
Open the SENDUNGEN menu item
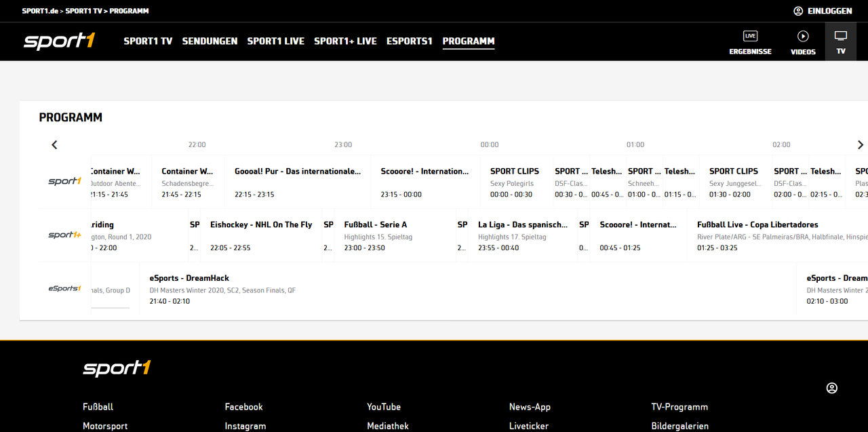point(210,41)
